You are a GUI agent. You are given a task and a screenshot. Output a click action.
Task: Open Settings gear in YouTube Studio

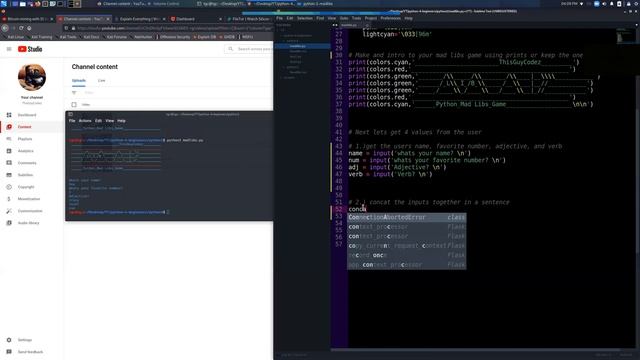[9, 340]
